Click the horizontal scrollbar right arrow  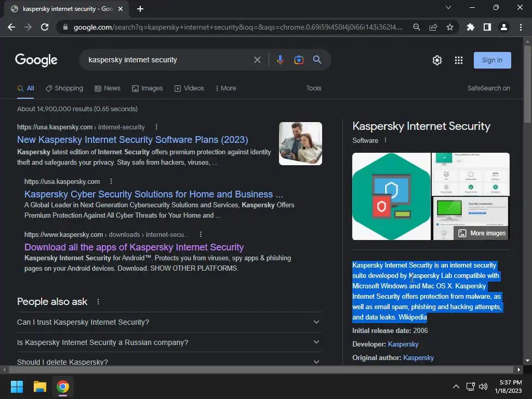[x=519, y=370]
